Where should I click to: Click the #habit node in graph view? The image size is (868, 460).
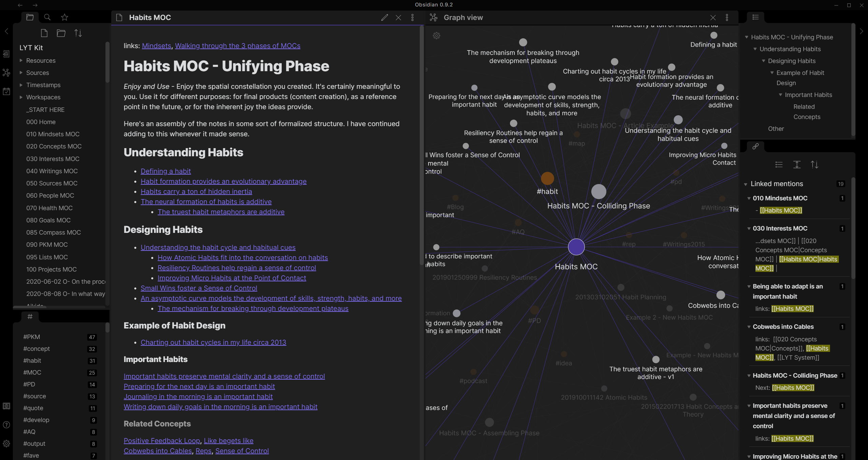[547, 178]
